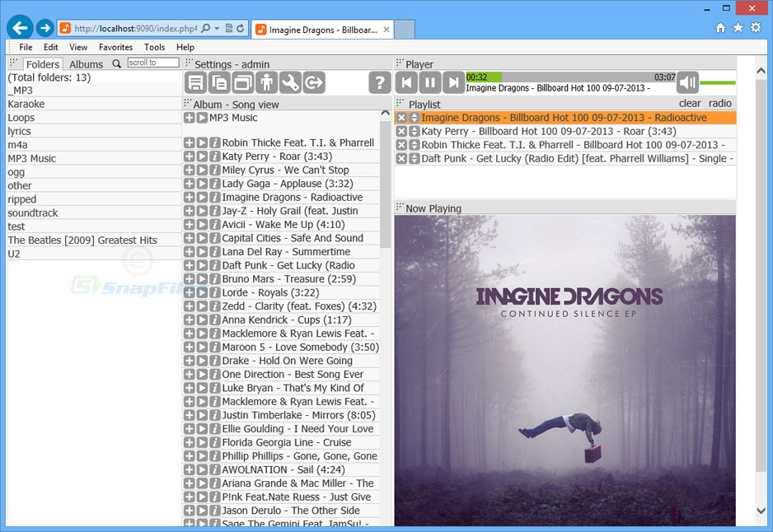This screenshot has width=773, height=532.
Task: Select the wrench configuration icon
Action: tap(289, 82)
